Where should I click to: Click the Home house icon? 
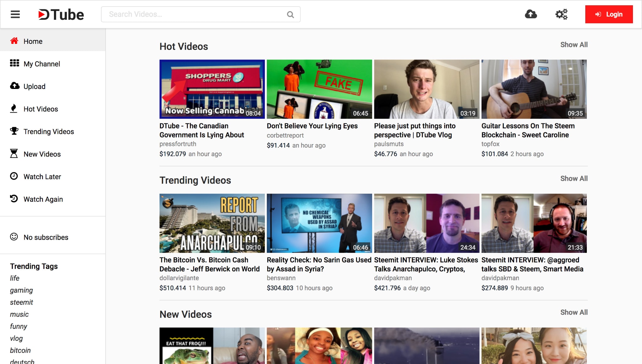pos(14,41)
